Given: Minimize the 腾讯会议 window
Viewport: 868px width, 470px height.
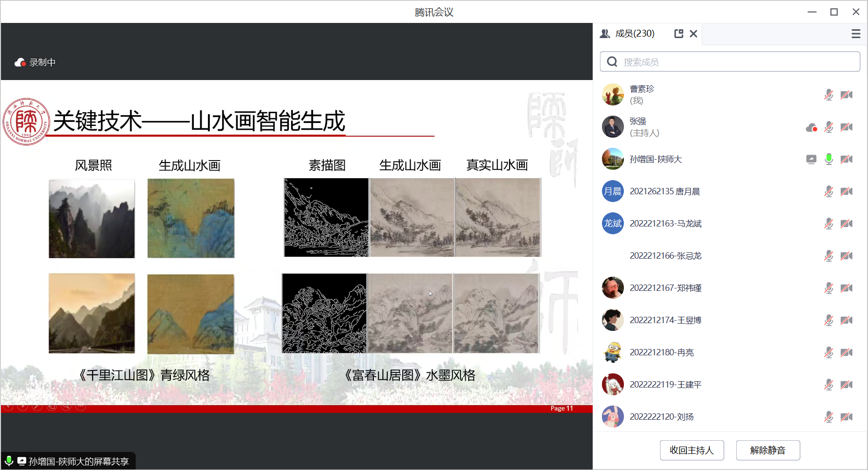Looking at the screenshot, I should pos(812,12).
